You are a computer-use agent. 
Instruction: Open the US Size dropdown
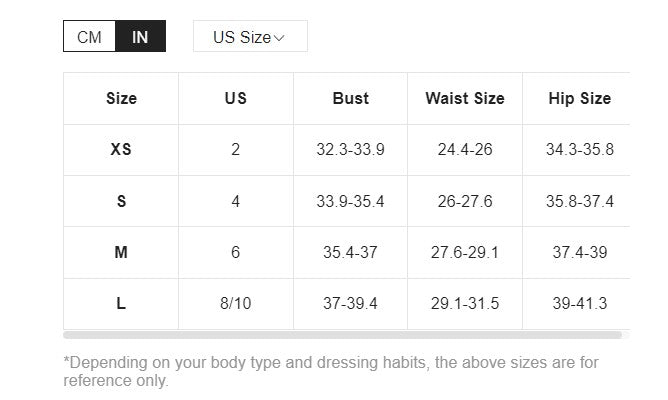(x=249, y=37)
